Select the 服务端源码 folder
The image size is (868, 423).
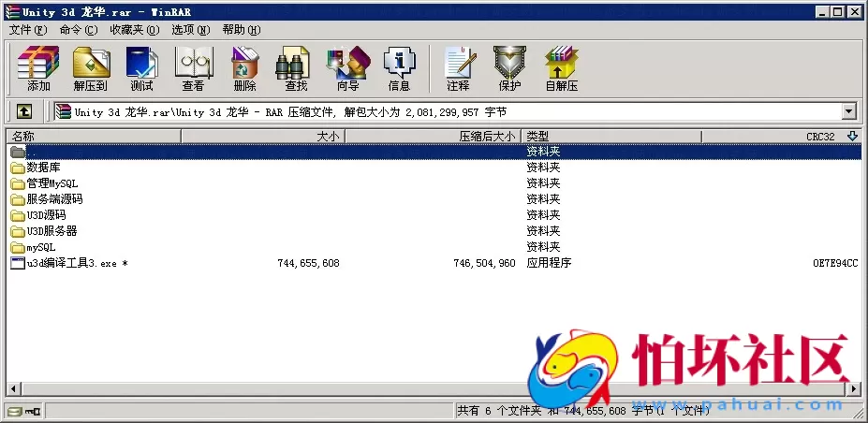pyautogui.click(x=47, y=199)
